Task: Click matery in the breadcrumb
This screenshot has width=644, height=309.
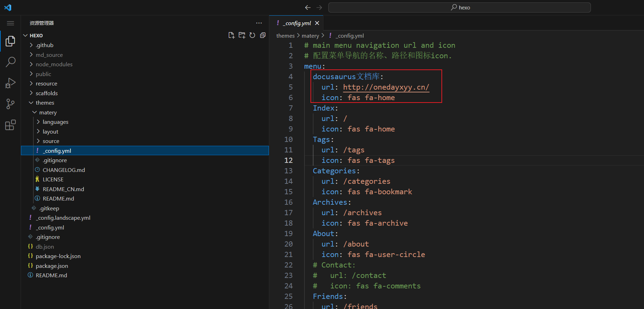Action: pos(310,36)
